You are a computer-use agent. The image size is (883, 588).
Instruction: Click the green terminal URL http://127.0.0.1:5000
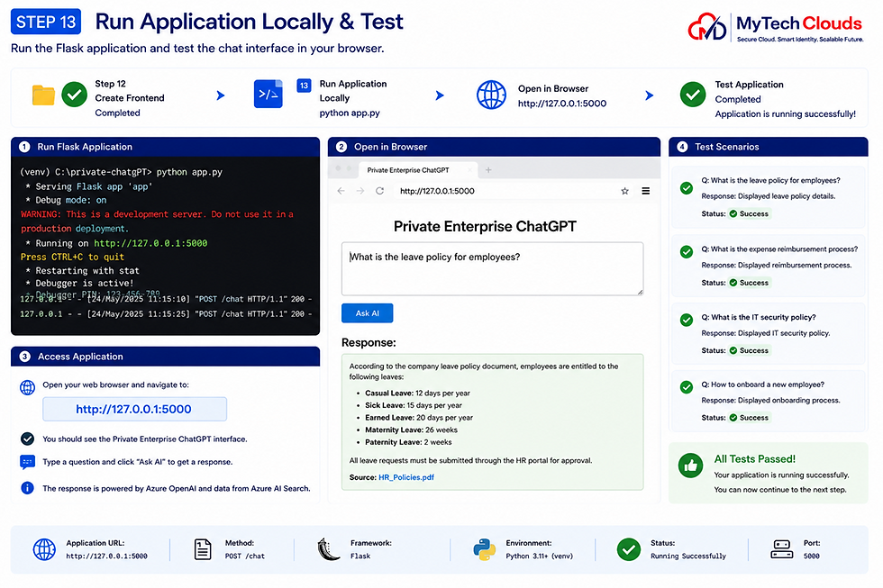150,243
